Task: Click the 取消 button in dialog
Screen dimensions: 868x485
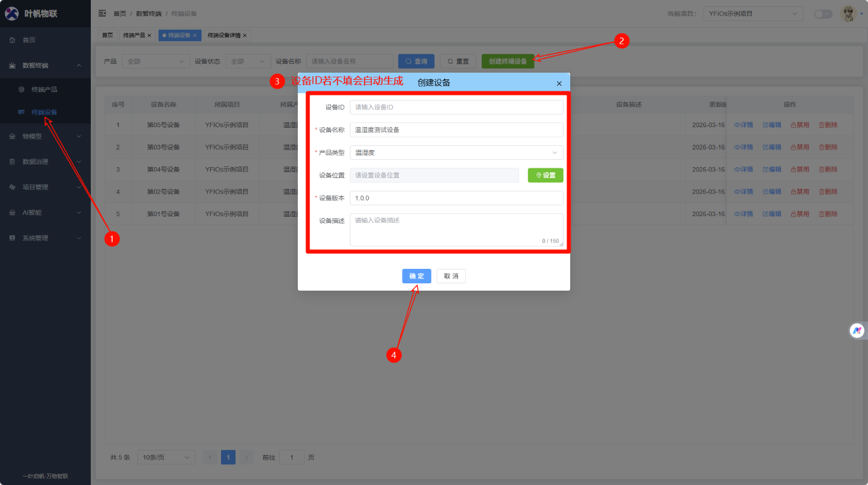Action: pos(451,276)
